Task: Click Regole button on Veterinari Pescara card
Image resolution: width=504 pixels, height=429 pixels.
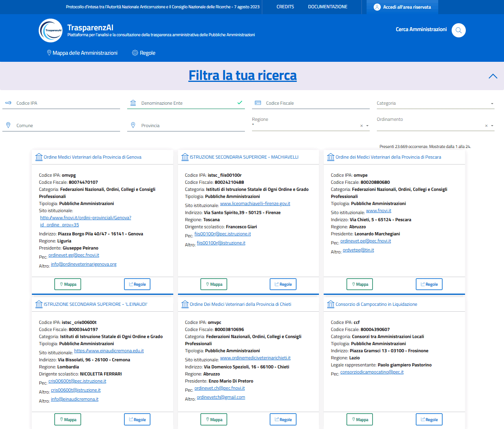Action: [429, 284]
